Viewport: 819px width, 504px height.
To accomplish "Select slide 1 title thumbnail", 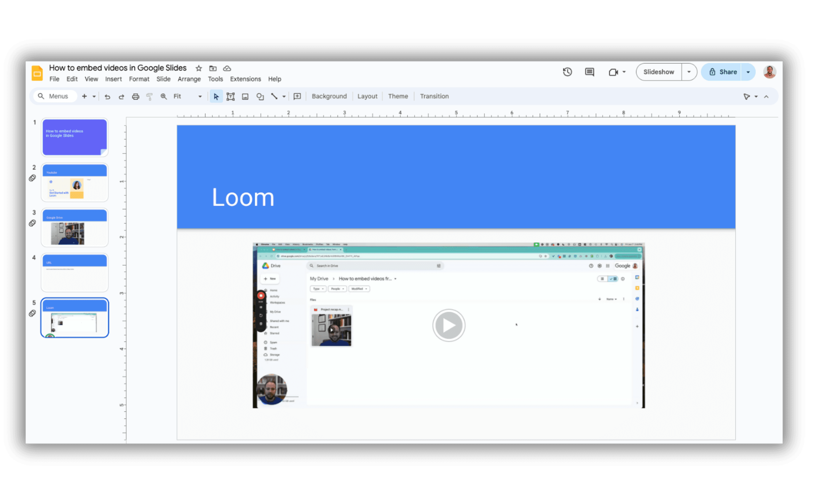I will click(x=75, y=137).
